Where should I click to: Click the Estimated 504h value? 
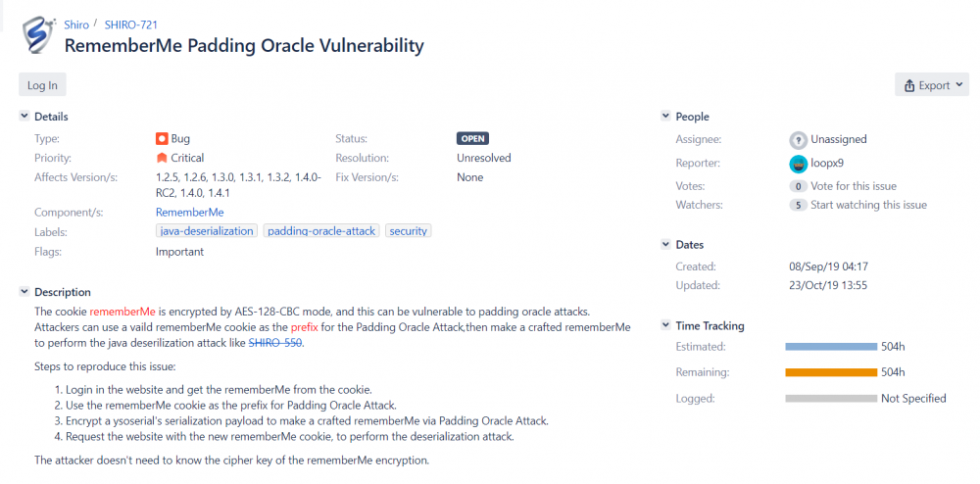pyautogui.click(x=893, y=347)
